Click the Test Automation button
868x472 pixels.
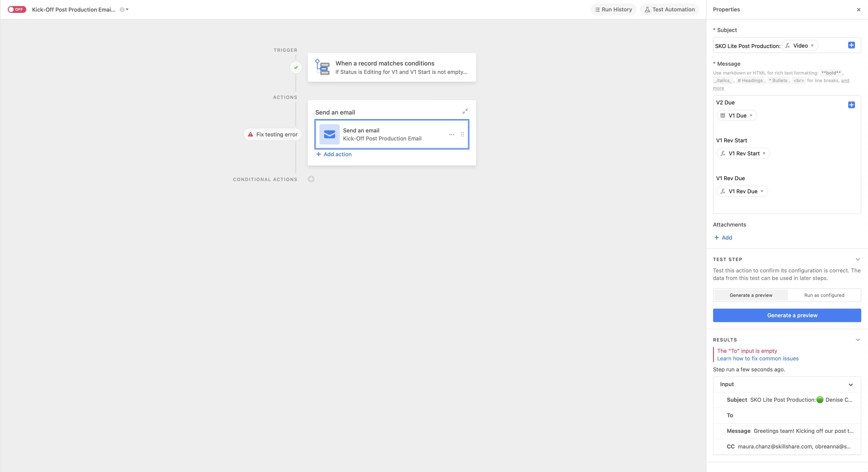(669, 9)
